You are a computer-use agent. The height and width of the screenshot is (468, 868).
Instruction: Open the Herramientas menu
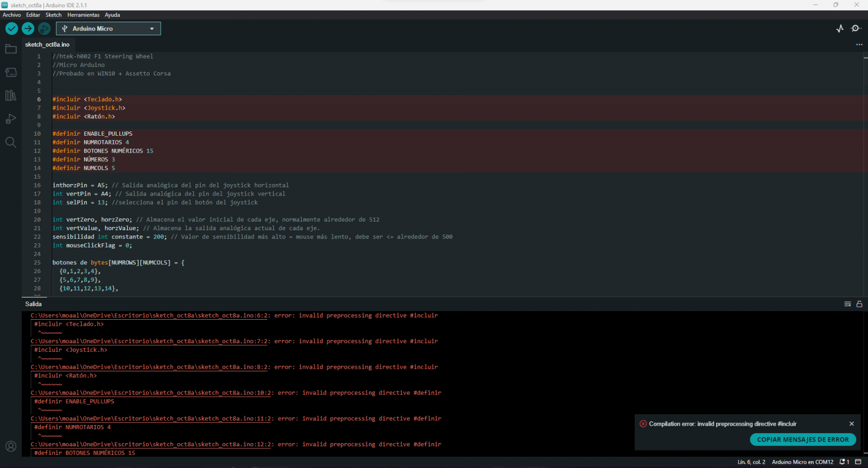[x=83, y=15]
